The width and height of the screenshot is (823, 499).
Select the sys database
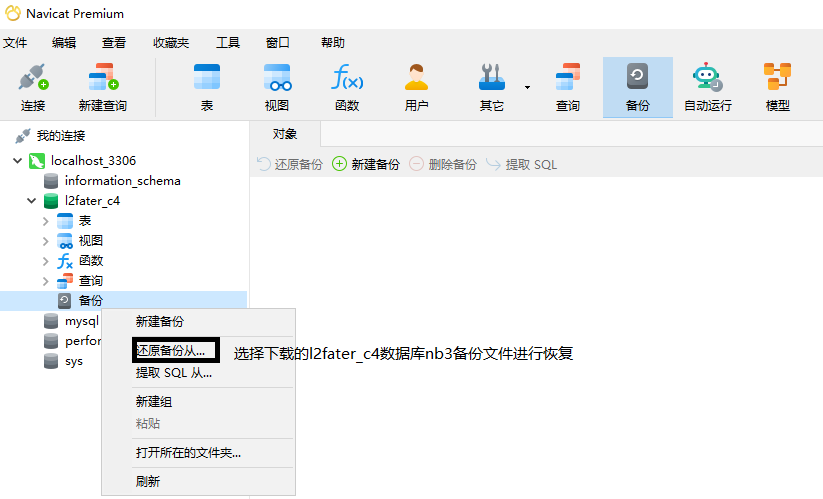[x=74, y=362]
